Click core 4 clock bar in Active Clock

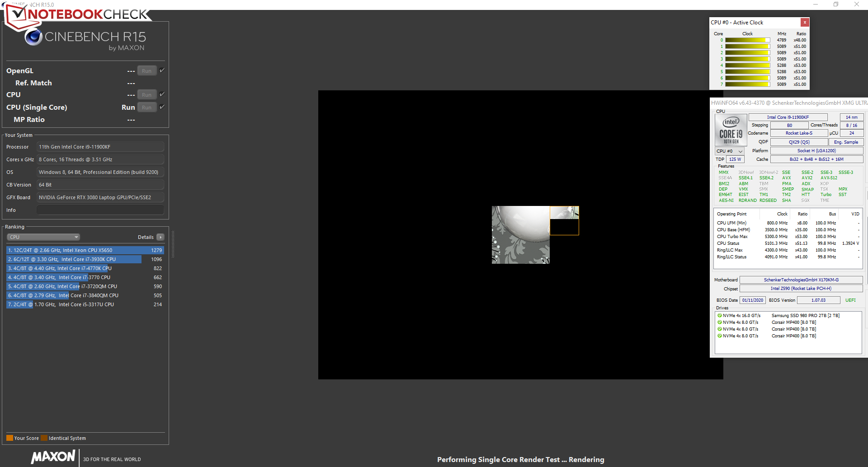point(747,65)
